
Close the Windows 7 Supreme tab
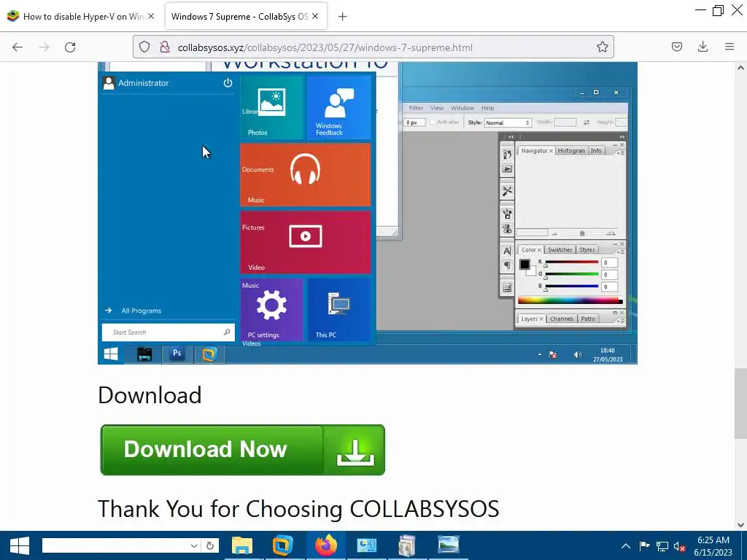(x=315, y=16)
